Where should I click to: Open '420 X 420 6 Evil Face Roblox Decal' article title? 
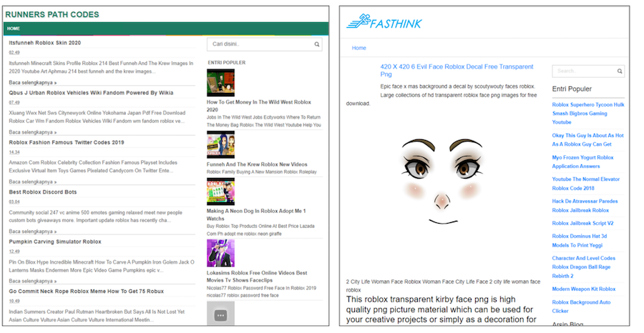[457, 70]
